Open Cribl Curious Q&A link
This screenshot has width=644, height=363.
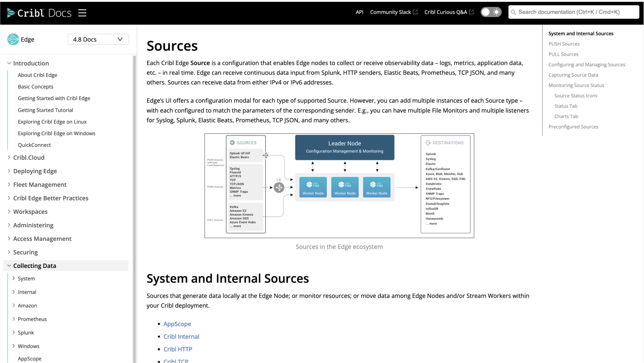coord(445,12)
